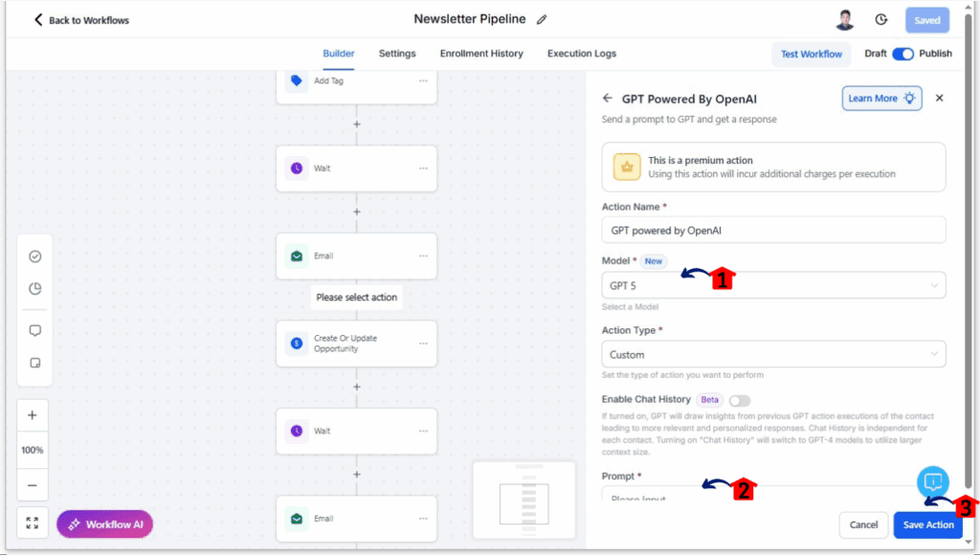The image size is (980, 556).
Task: Switch to the Builder tab
Action: [x=339, y=54]
